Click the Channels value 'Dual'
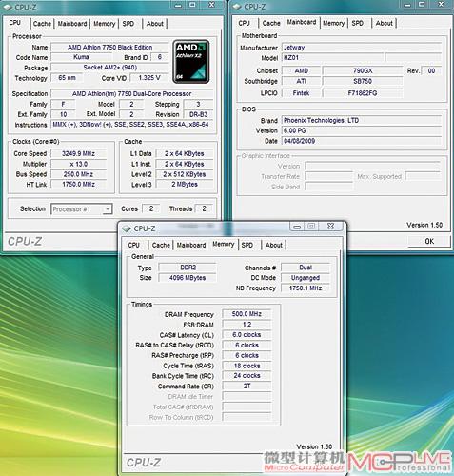The image size is (454, 476). (306, 268)
